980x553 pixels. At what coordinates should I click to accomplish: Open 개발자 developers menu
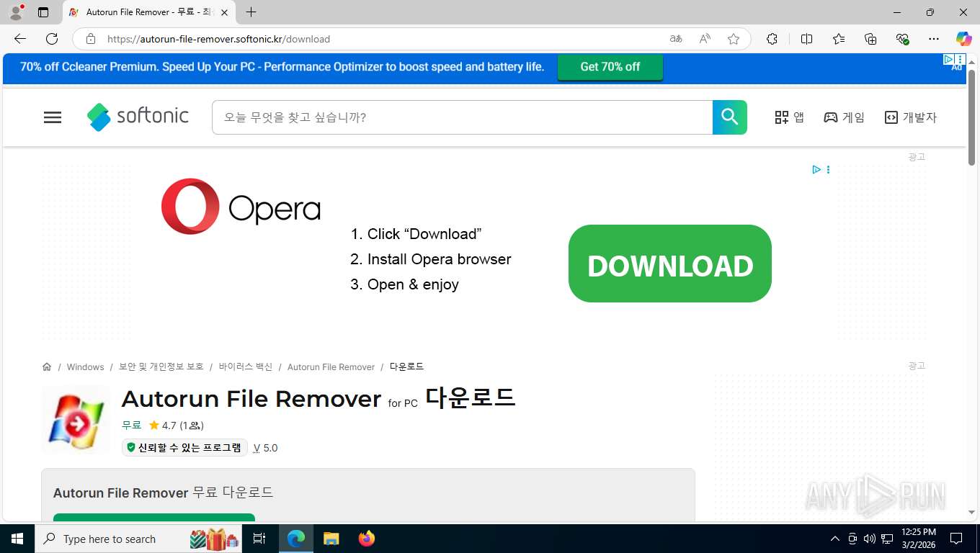tap(911, 117)
